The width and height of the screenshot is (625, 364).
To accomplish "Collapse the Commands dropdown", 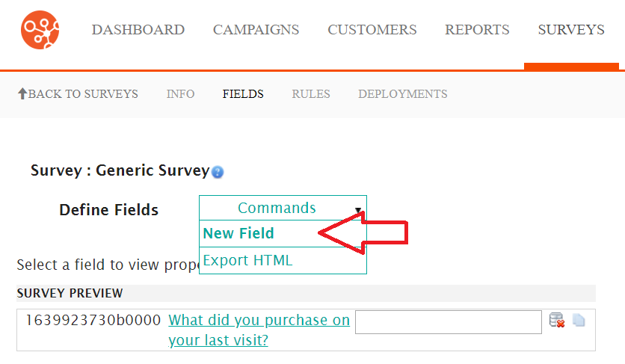I will tap(283, 208).
